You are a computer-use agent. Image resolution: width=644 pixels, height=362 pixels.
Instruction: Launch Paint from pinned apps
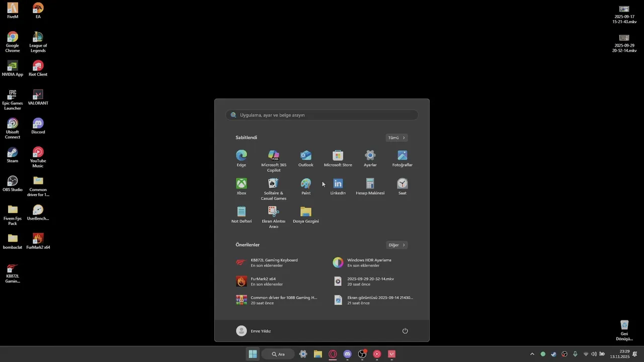tap(306, 186)
